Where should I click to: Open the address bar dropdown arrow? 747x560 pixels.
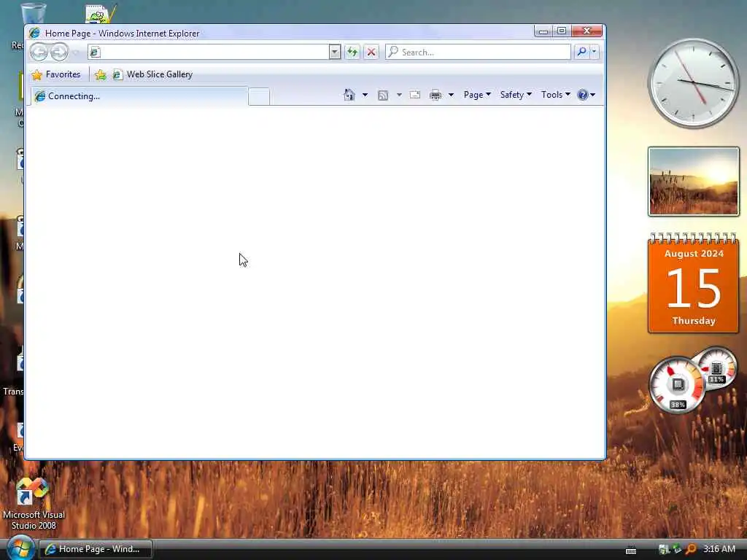pyautogui.click(x=334, y=52)
